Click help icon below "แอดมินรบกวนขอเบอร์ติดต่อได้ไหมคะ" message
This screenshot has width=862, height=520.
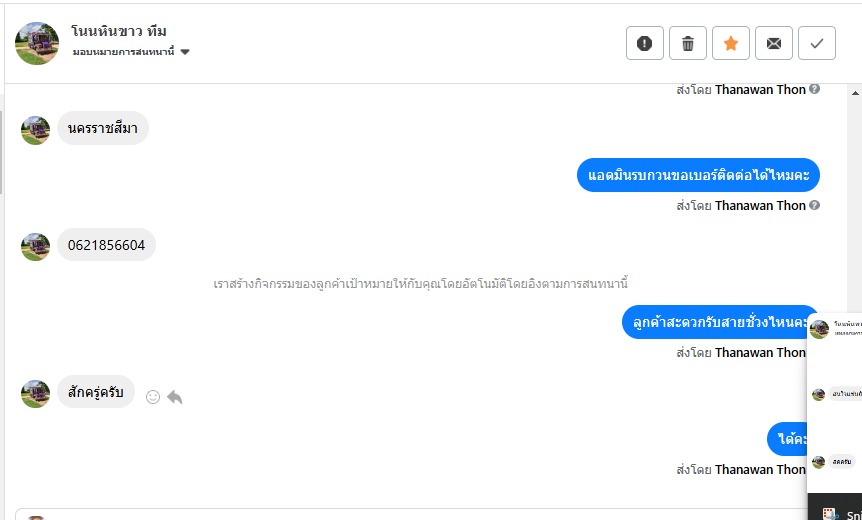coord(814,205)
